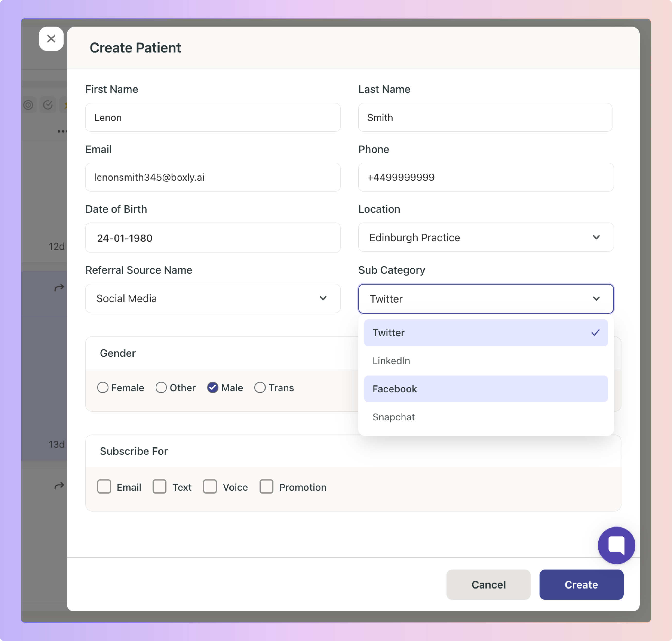The width and height of the screenshot is (672, 641).
Task: Click the Date of Birth field 24-01-1980
Action: [x=213, y=238]
